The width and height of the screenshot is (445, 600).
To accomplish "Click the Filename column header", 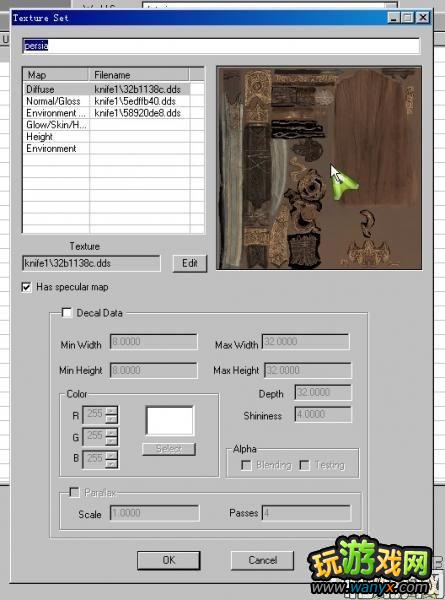I will coord(139,75).
